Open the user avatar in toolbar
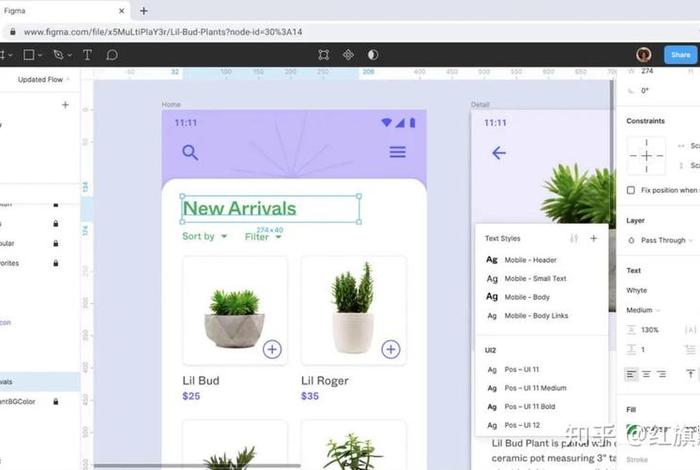This screenshot has width=700, height=470. pyautogui.click(x=643, y=54)
